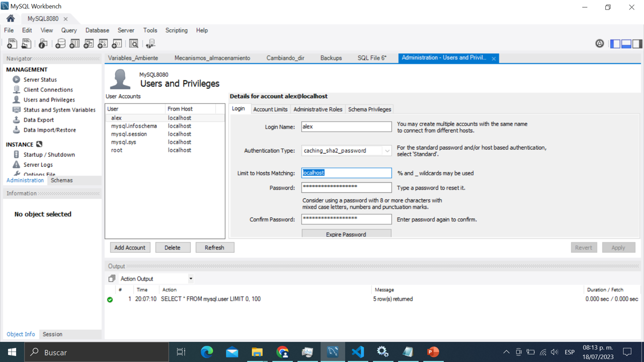Image resolution: width=644 pixels, height=362 pixels.
Task: Switch to Schema Privileges tab
Action: (x=369, y=109)
